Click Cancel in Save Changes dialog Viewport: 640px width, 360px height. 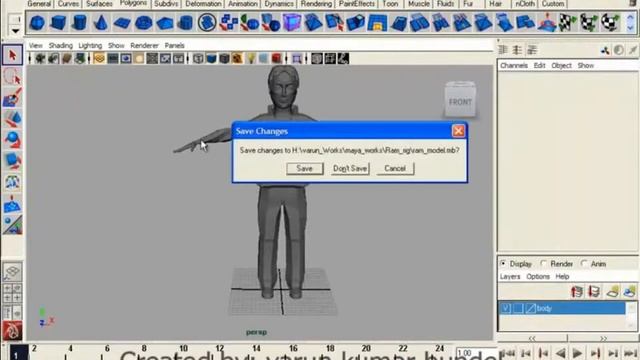[x=395, y=169]
